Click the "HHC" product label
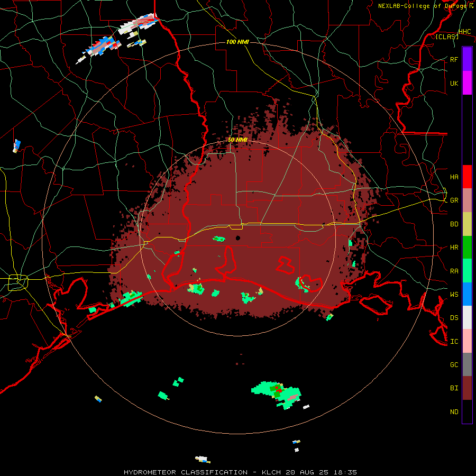This screenshot has width=476, height=476. point(465,32)
